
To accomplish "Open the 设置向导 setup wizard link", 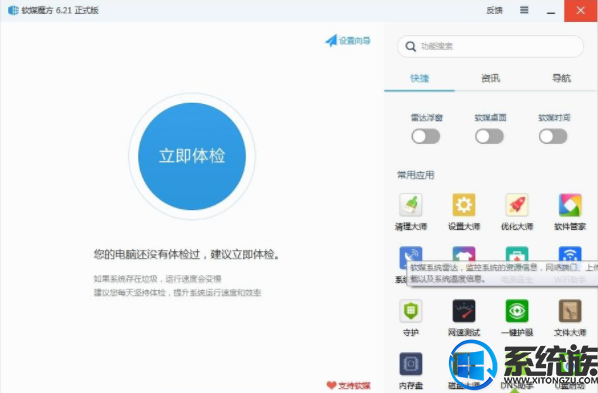I will click(x=348, y=40).
